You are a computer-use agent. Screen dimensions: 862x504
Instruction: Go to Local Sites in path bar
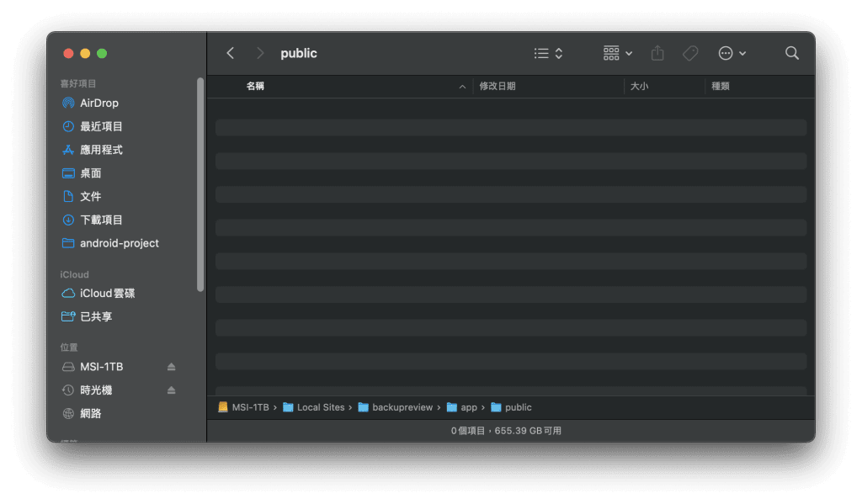(320, 407)
